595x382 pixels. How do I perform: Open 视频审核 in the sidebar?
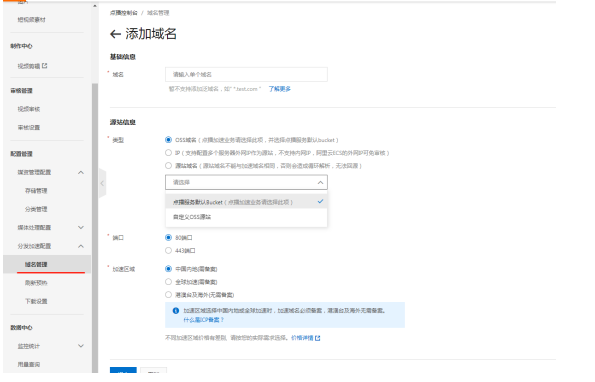pos(28,109)
